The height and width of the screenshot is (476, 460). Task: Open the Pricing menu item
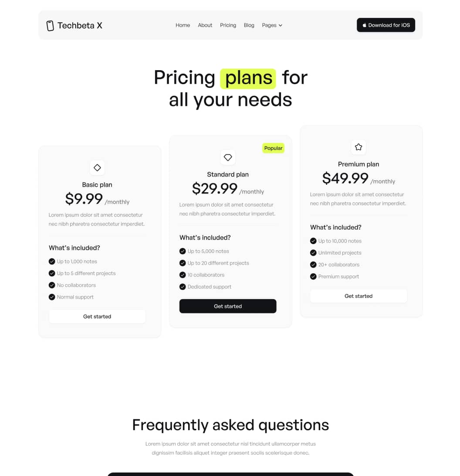point(228,25)
